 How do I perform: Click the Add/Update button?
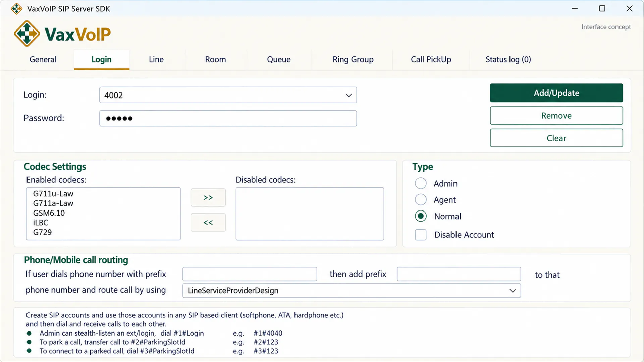pyautogui.click(x=556, y=93)
